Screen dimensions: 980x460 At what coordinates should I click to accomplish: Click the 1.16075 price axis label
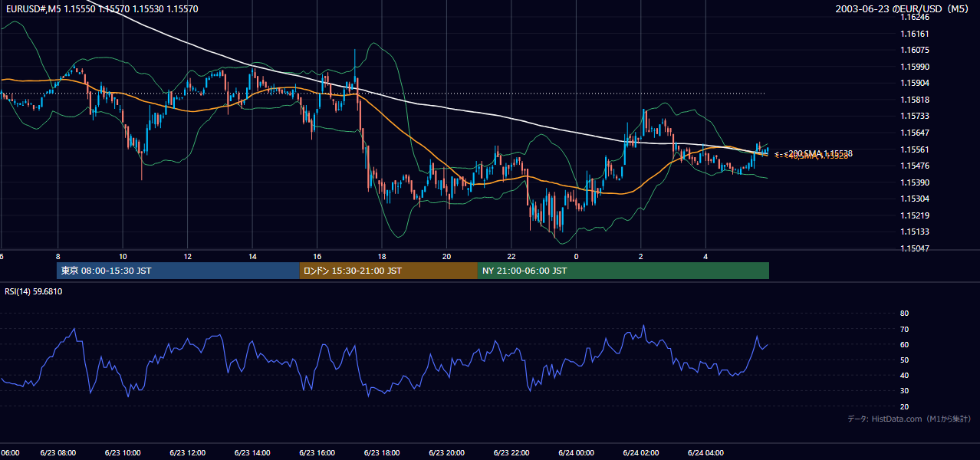(x=916, y=50)
